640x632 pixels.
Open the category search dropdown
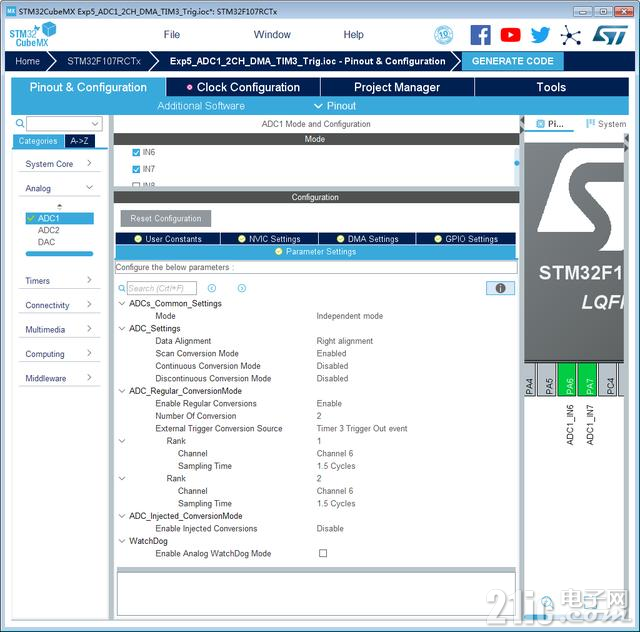(x=95, y=123)
